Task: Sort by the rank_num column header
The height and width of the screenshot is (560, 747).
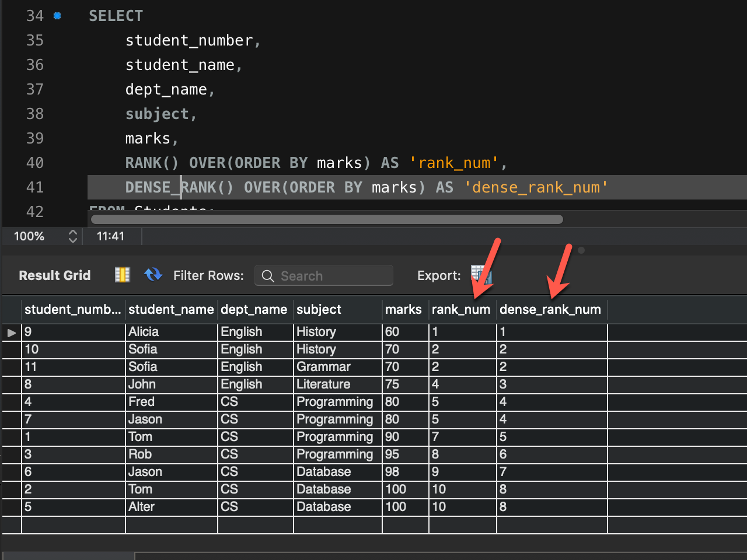Action: pos(461,310)
